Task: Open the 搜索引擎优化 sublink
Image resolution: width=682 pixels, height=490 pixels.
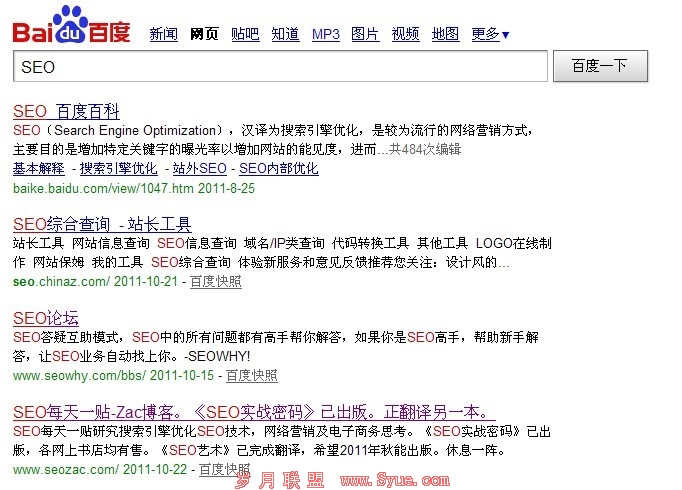Action: (119, 169)
